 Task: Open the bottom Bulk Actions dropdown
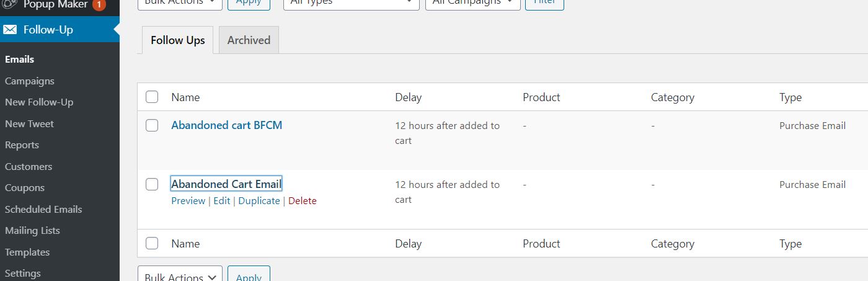point(180,276)
